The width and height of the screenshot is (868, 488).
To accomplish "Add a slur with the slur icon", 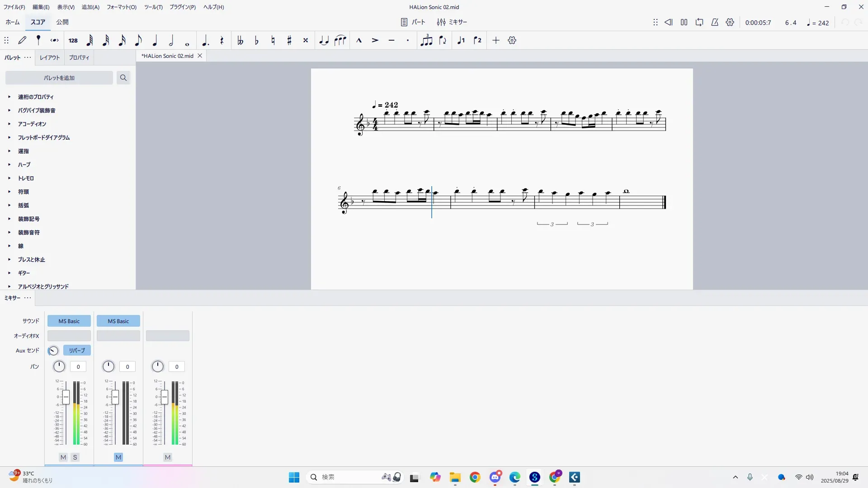I will (340, 41).
